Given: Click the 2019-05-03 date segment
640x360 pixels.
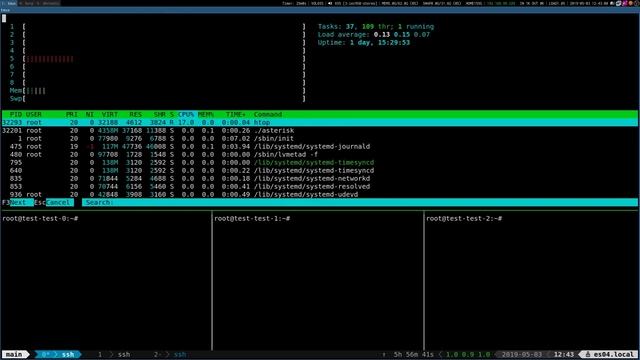Looking at the screenshot, I should (522, 354).
